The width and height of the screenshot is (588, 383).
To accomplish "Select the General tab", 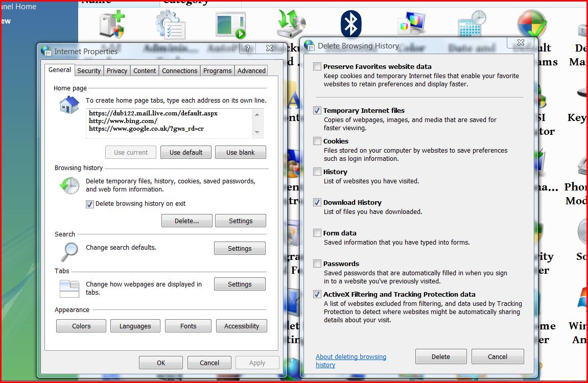I will (59, 69).
